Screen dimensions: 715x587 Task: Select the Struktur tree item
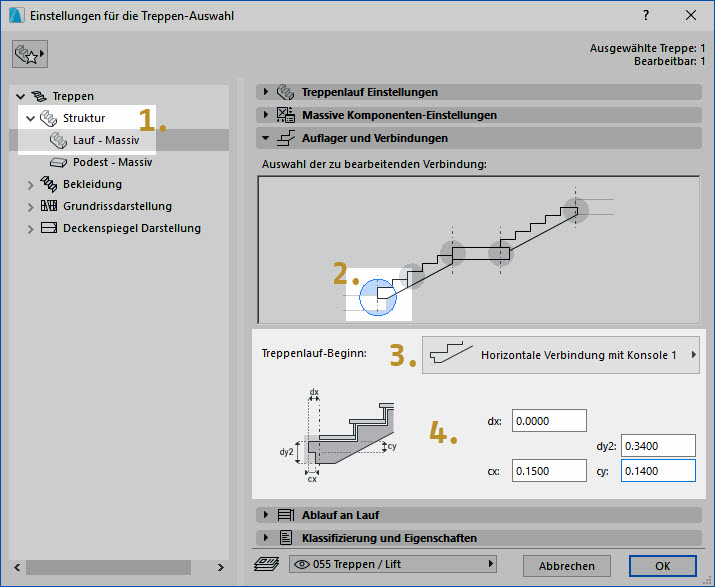coord(84,118)
